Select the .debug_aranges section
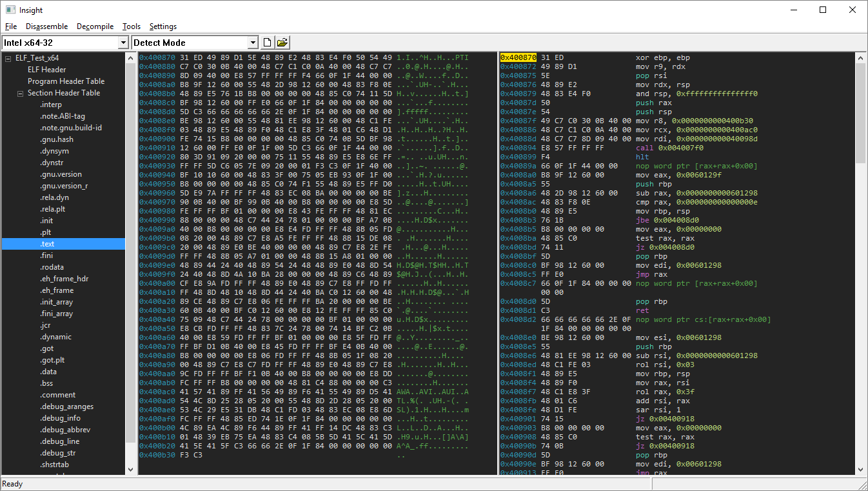Viewport: 868px width, 491px height. coord(66,406)
